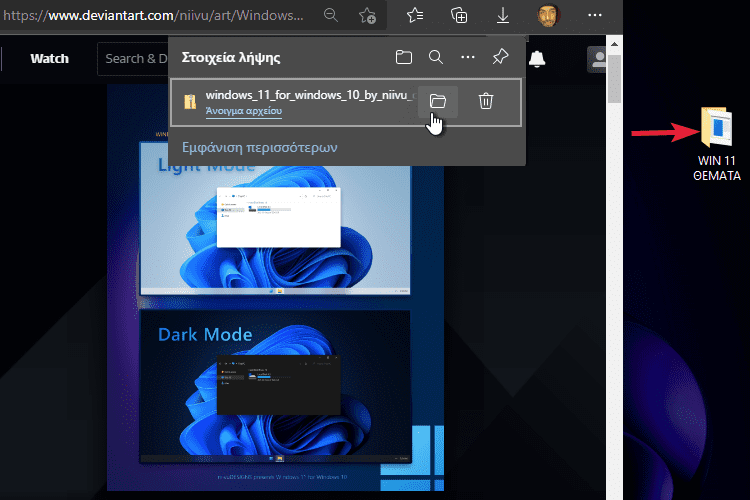This screenshot has width=750, height=500.
Task: Show downloaded zip file in folder
Action: (438, 101)
